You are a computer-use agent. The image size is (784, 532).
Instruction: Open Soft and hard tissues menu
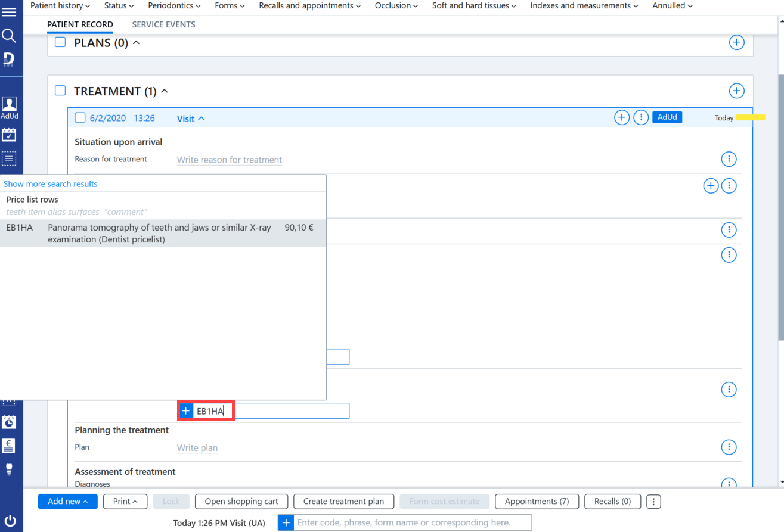click(x=475, y=5)
